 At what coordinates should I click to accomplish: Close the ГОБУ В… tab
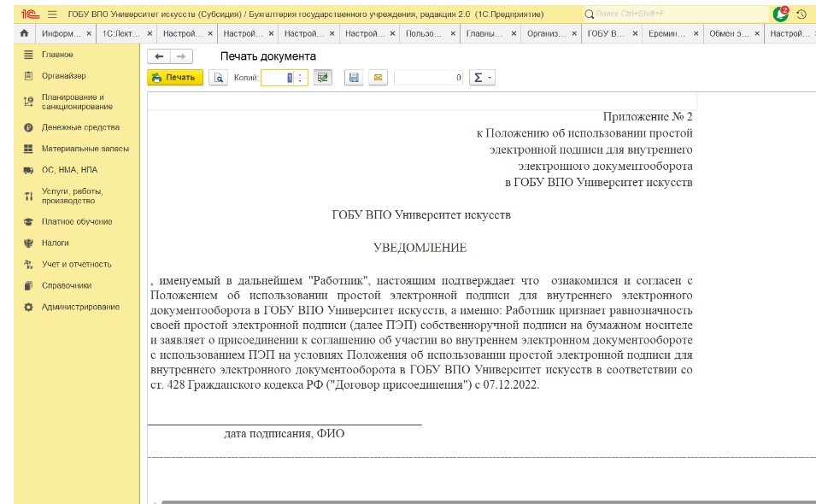[x=635, y=33]
